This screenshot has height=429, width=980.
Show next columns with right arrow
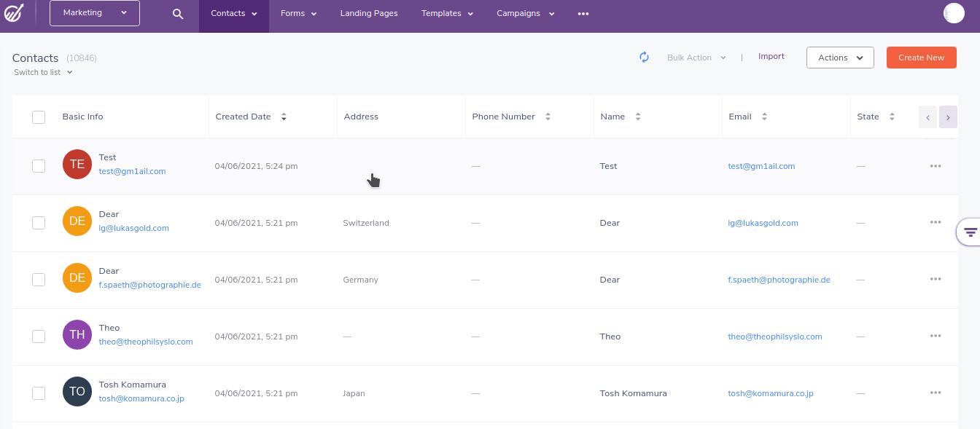pyautogui.click(x=948, y=117)
